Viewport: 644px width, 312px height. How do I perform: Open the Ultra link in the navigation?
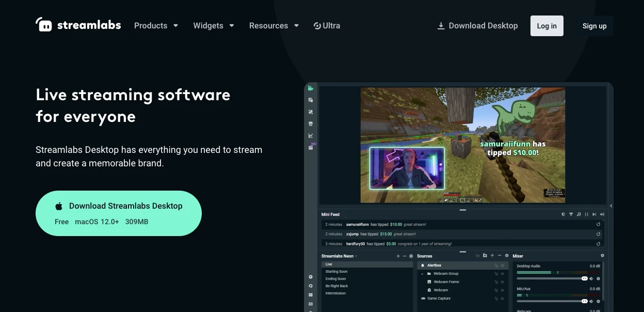[x=327, y=25]
